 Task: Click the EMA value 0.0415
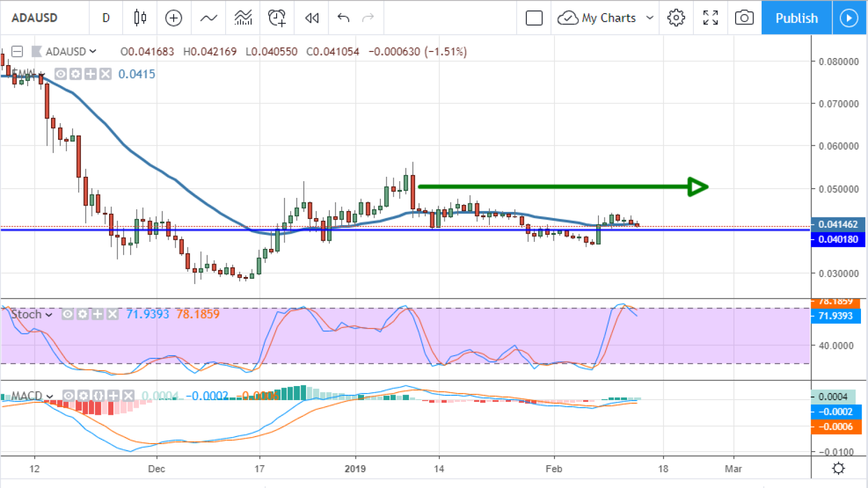[x=137, y=74]
